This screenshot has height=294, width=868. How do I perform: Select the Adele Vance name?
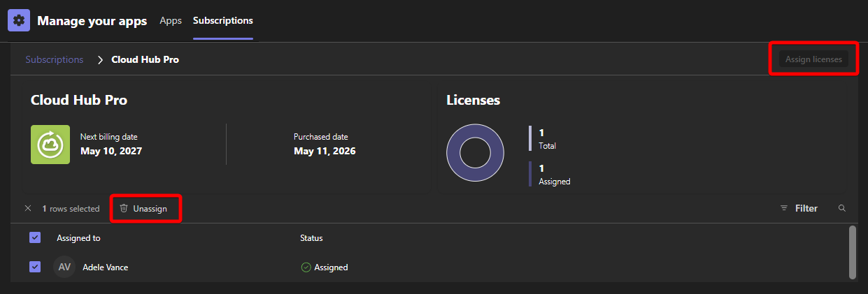click(106, 267)
